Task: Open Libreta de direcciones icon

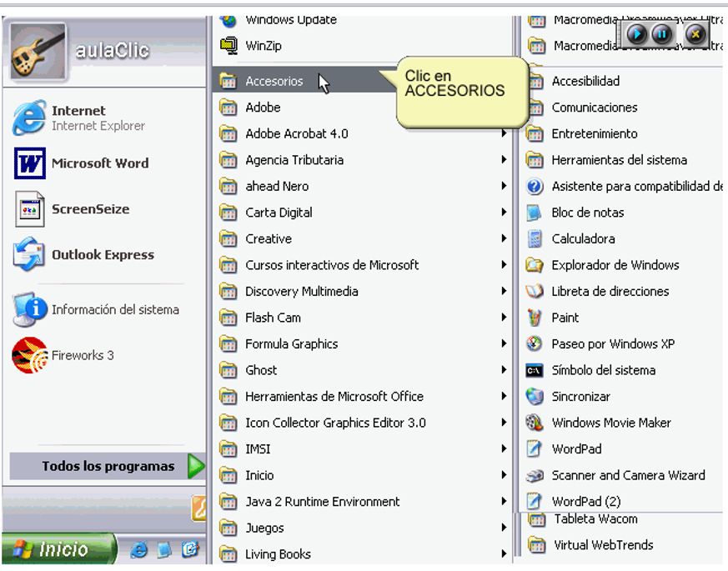Action: [x=535, y=291]
